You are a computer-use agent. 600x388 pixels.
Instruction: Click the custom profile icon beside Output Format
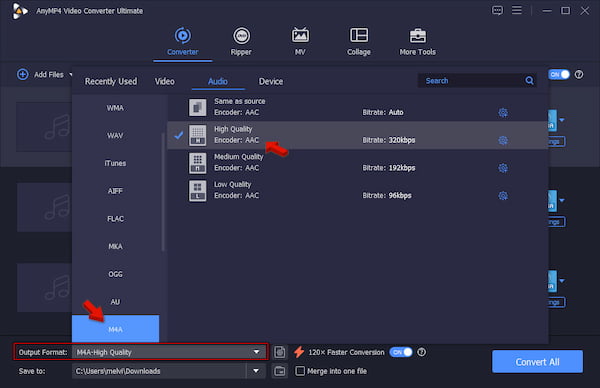tap(280, 352)
